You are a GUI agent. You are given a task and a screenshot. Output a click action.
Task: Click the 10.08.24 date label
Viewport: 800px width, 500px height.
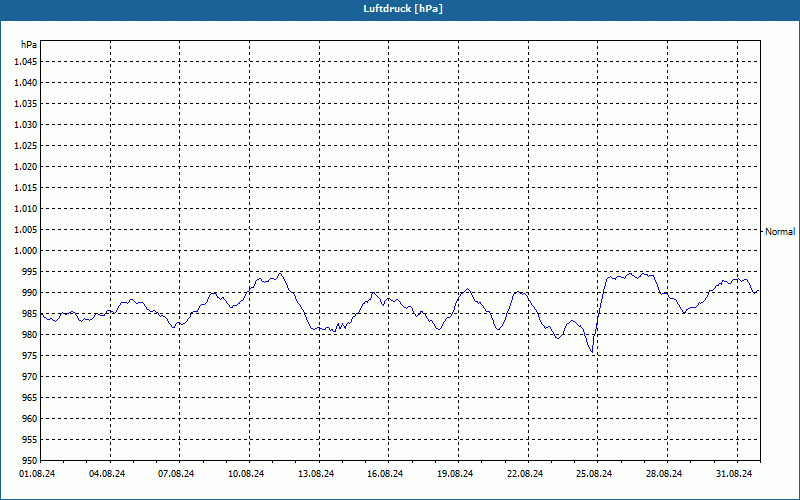(246, 474)
